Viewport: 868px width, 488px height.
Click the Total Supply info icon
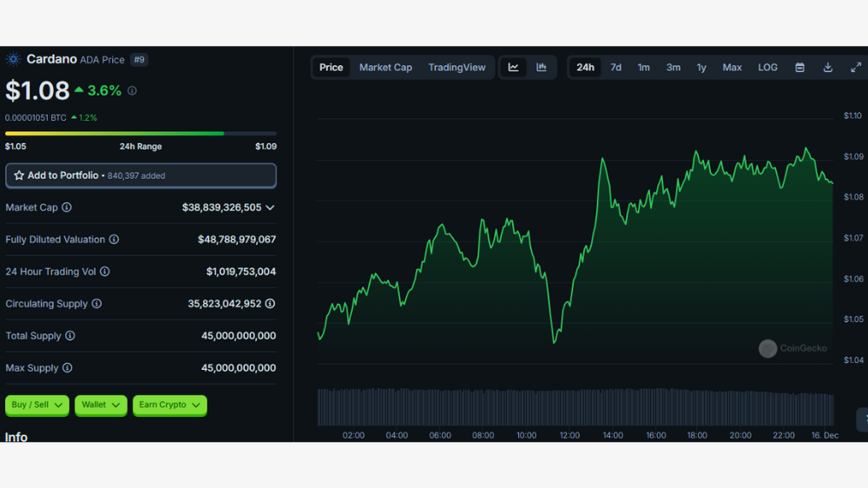pyautogui.click(x=69, y=336)
